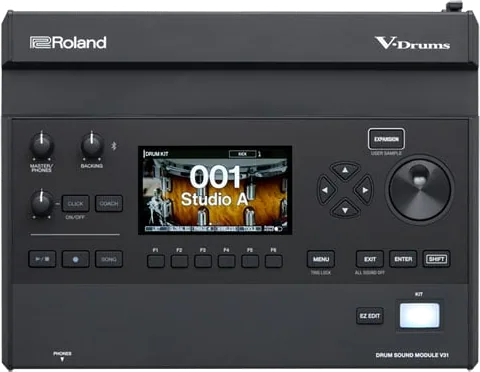The height and width of the screenshot is (372, 480).
Task: Click the Roland logo
Action: tap(68, 43)
